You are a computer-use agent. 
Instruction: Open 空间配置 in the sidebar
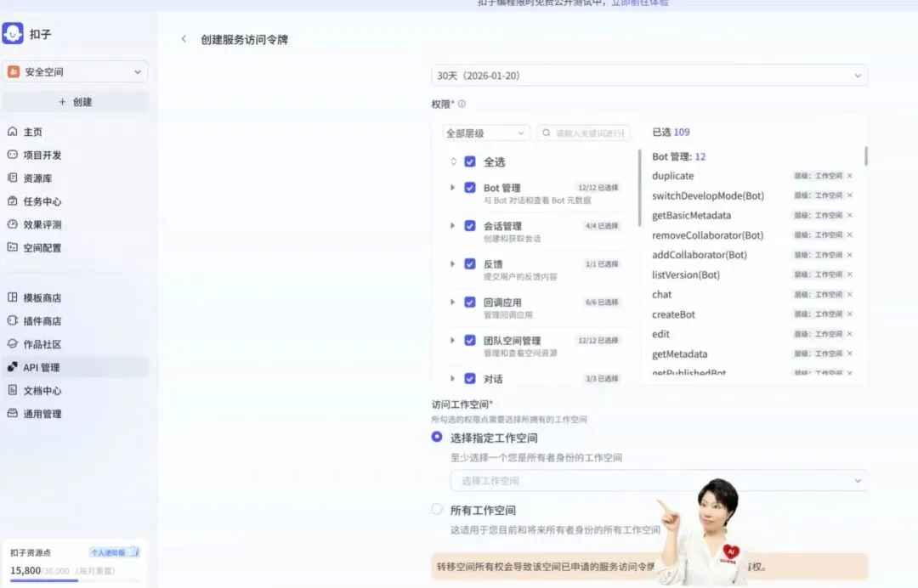[x=42, y=247]
